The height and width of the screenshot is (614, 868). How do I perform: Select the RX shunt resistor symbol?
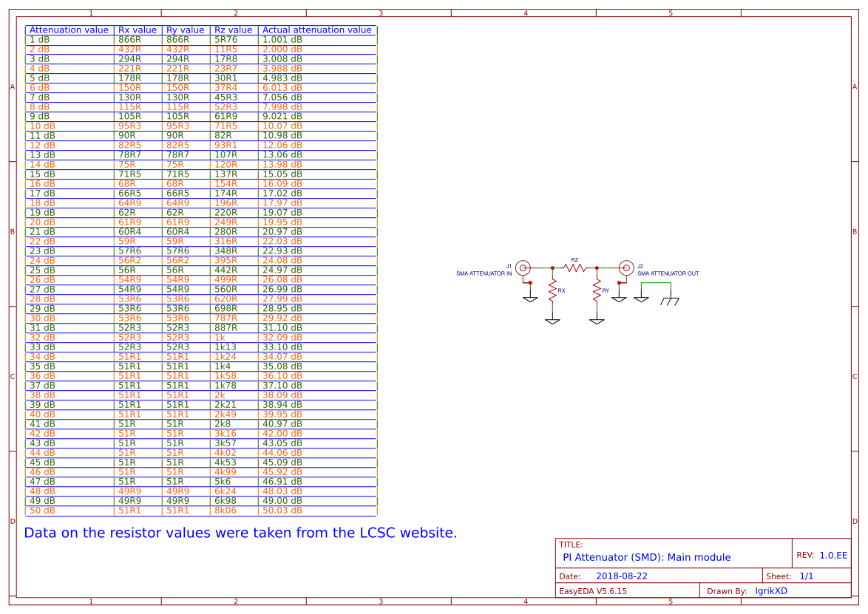point(552,290)
